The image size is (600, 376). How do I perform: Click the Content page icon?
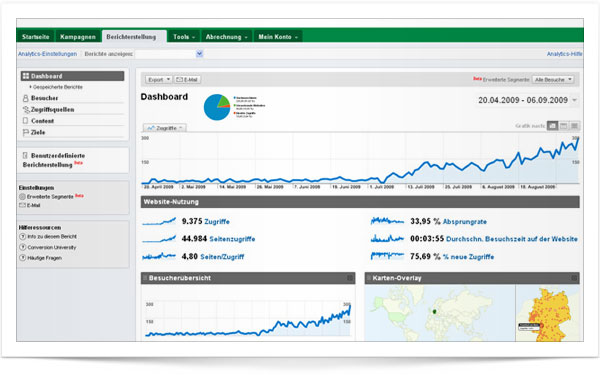[26, 121]
